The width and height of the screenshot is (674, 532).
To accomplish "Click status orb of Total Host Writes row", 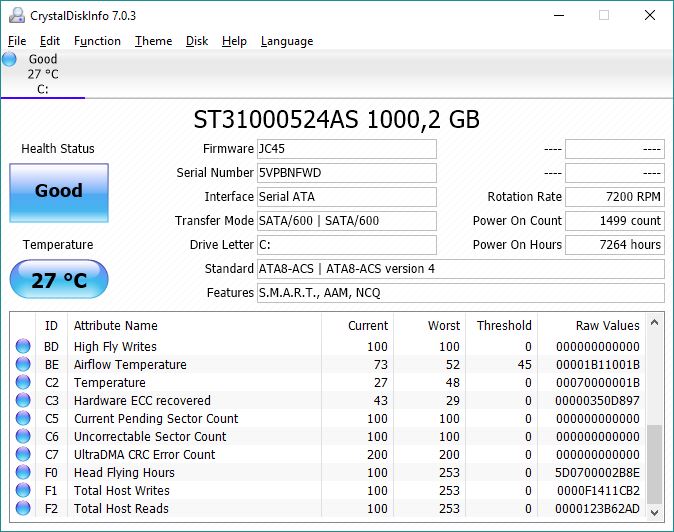I will point(23,490).
